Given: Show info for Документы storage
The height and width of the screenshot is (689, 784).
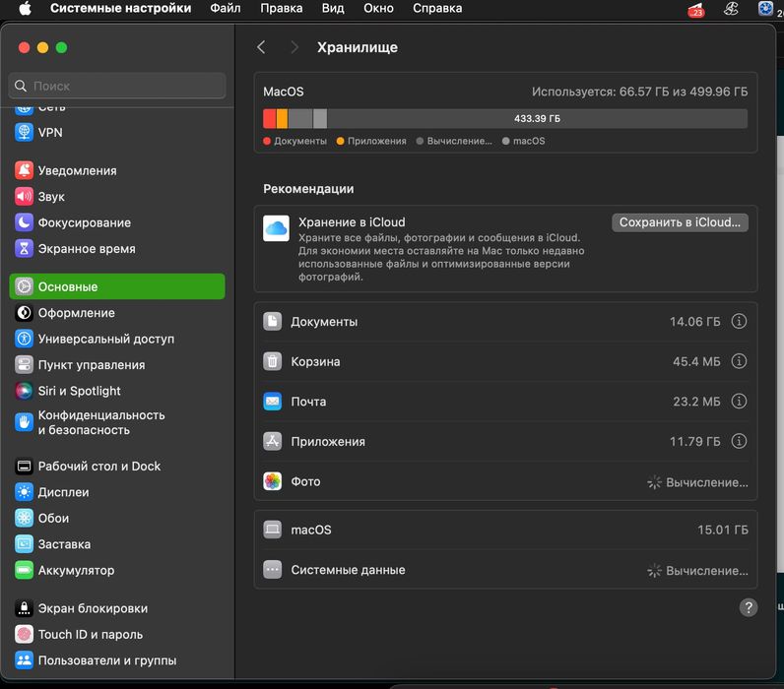Looking at the screenshot, I should click(x=739, y=321).
